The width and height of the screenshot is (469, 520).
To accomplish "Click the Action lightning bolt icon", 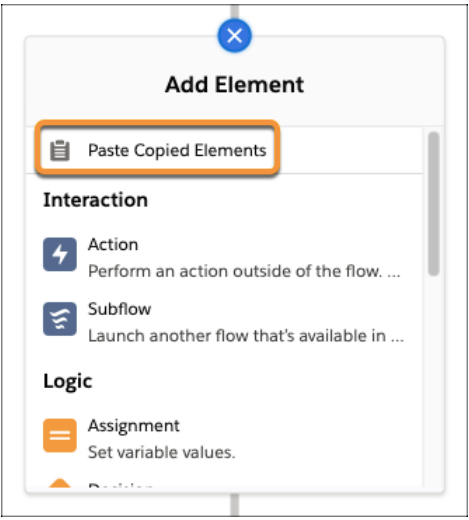I will [60, 254].
